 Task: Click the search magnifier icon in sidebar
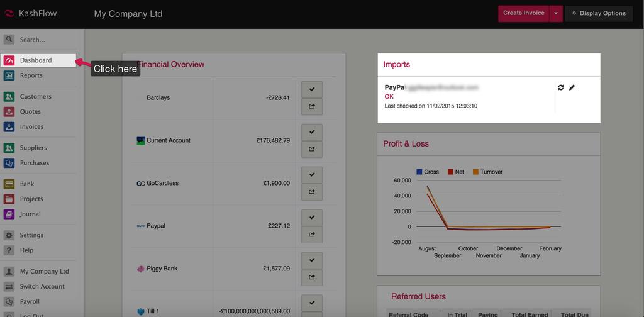(x=9, y=39)
